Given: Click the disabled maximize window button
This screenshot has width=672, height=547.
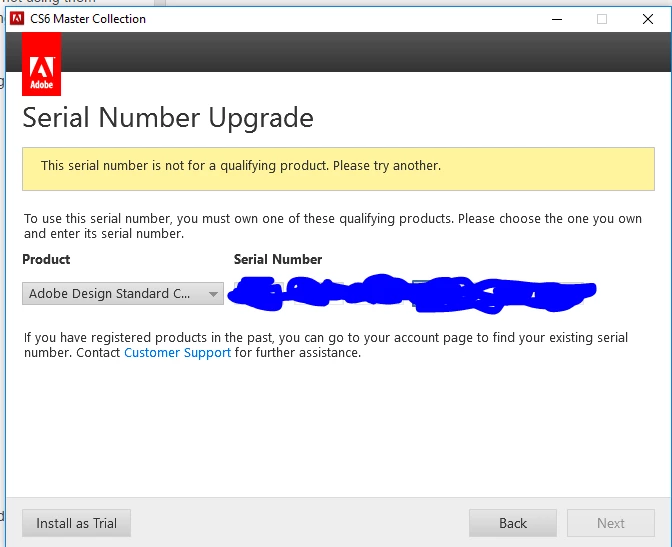Looking at the screenshot, I should coord(602,19).
